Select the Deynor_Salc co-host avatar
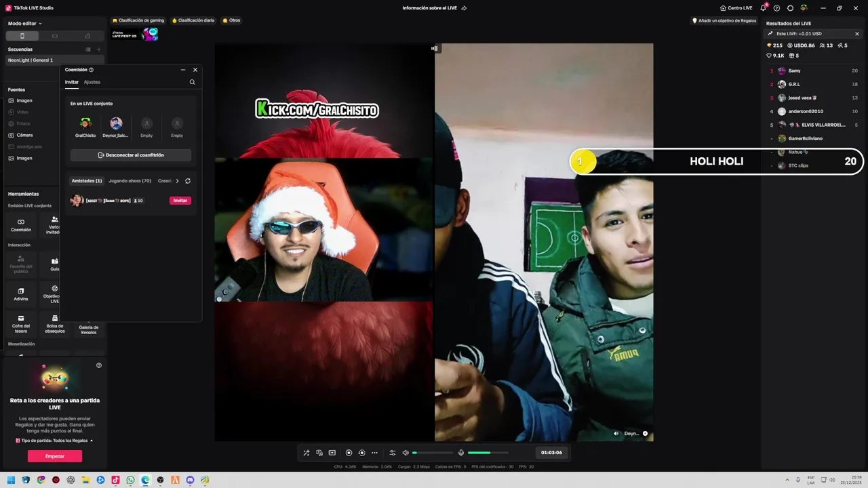The image size is (868, 488). (x=116, y=123)
